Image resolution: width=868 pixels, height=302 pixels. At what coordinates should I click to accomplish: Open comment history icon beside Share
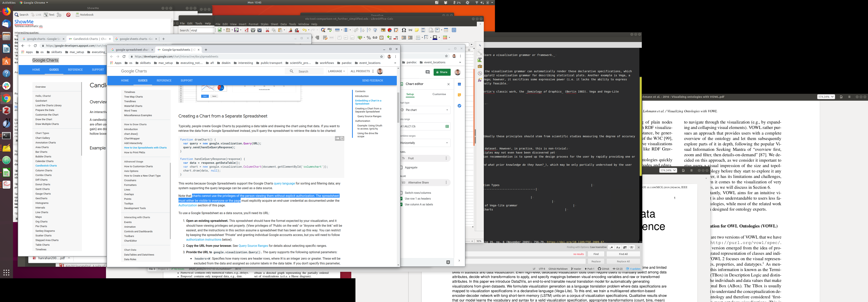coord(428,72)
